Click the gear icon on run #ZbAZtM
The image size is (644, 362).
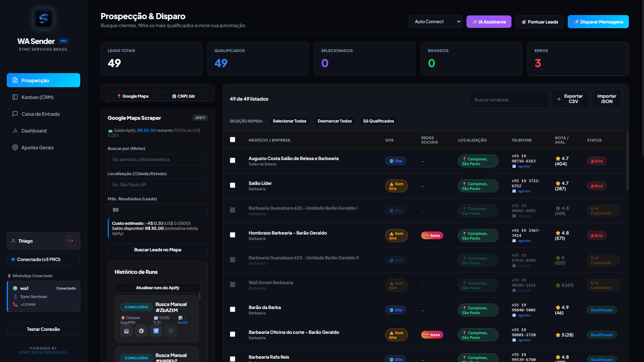[x=141, y=331]
